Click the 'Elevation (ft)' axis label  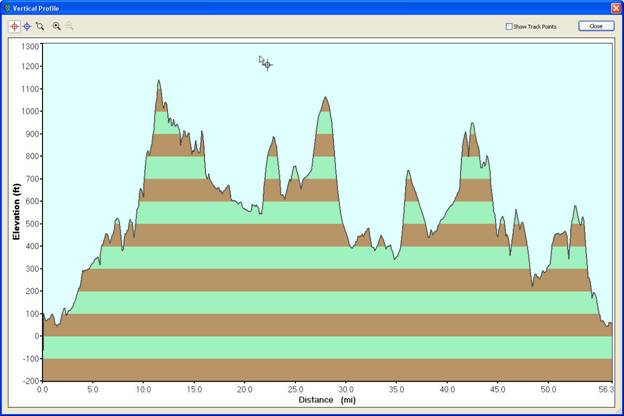pos(17,210)
